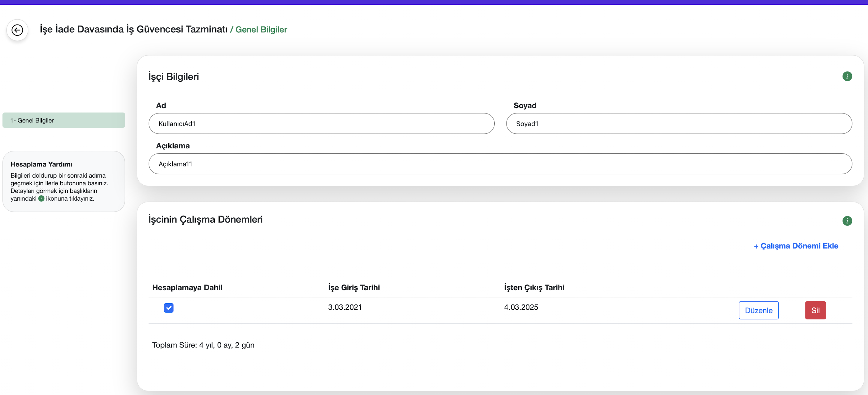This screenshot has width=868, height=395.
Task: Open info icon beside İşçi Bilgileri heading
Action: point(847,77)
